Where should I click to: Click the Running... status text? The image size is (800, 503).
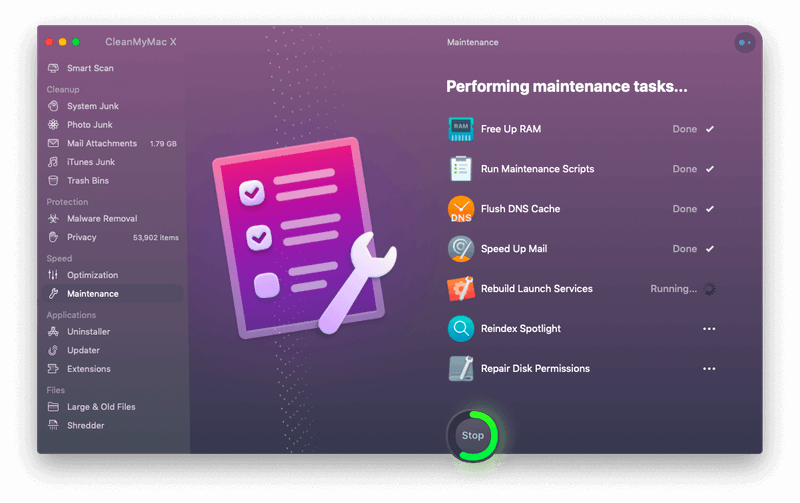click(673, 289)
